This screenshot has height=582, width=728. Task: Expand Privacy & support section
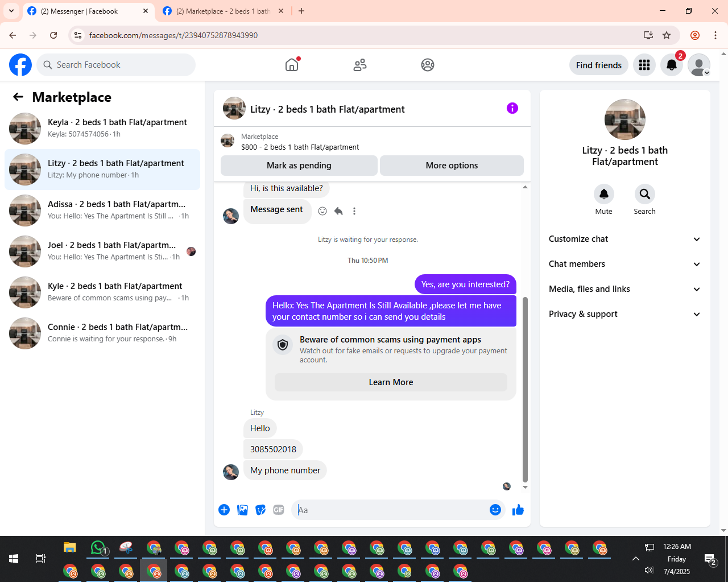624,314
